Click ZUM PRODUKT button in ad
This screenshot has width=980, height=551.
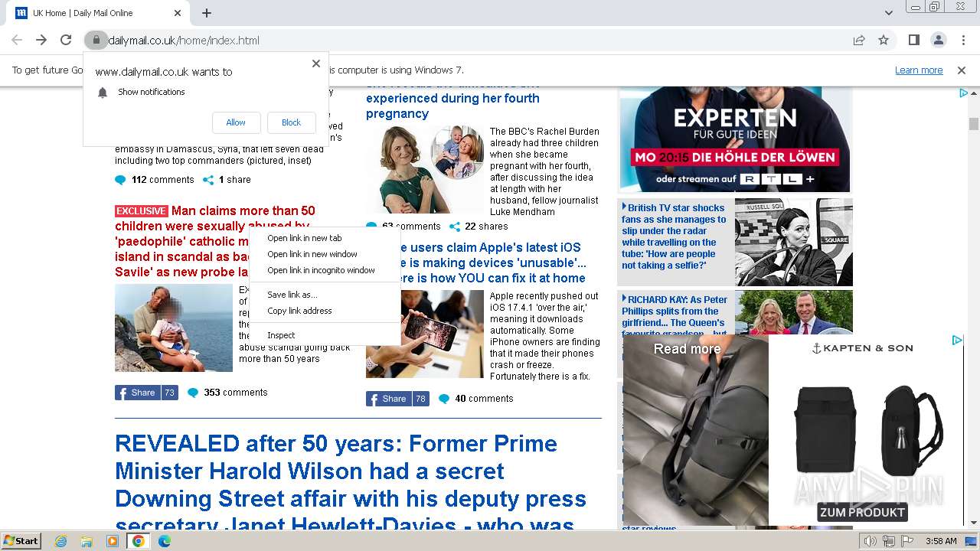862,512
